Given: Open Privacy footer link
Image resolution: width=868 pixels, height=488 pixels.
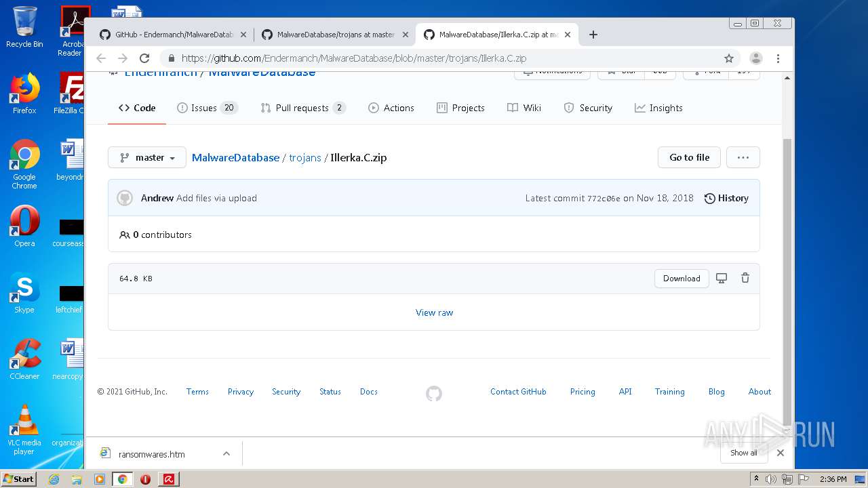Looking at the screenshot, I should 241,392.
